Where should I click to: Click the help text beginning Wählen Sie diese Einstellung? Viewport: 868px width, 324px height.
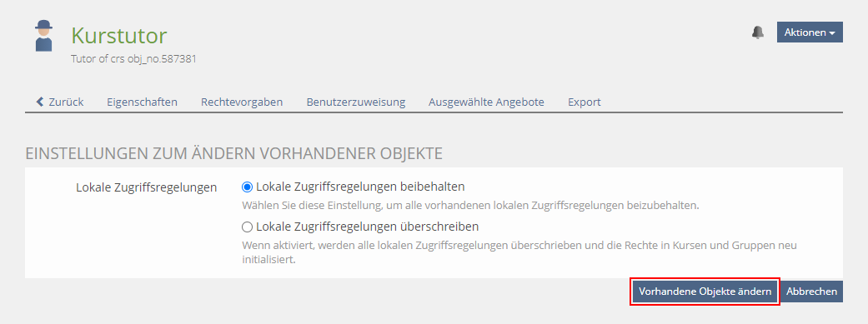(471, 206)
